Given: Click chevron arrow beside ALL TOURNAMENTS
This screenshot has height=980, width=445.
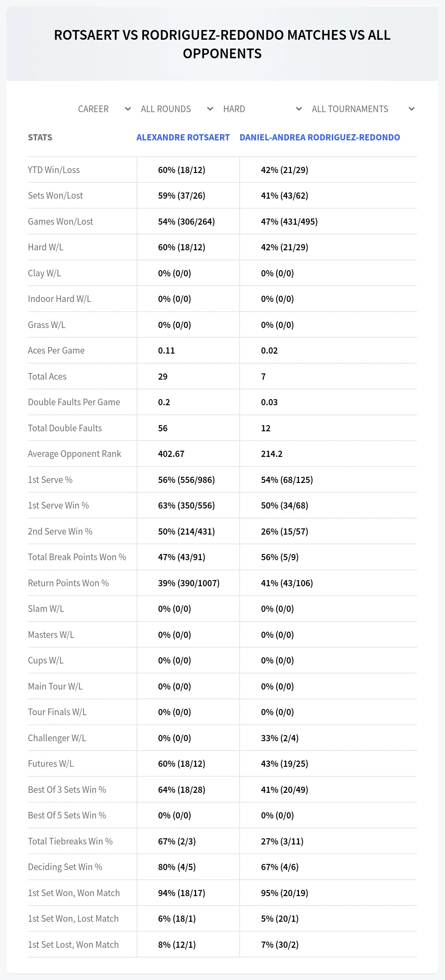Looking at the screenshot, I should [411, 109].
